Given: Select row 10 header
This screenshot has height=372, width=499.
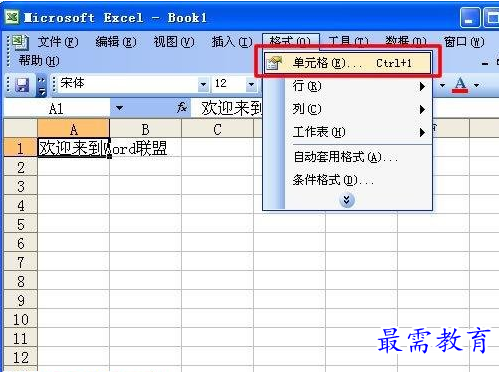Looking at the screenshot, I should click(x=20, y=319).
